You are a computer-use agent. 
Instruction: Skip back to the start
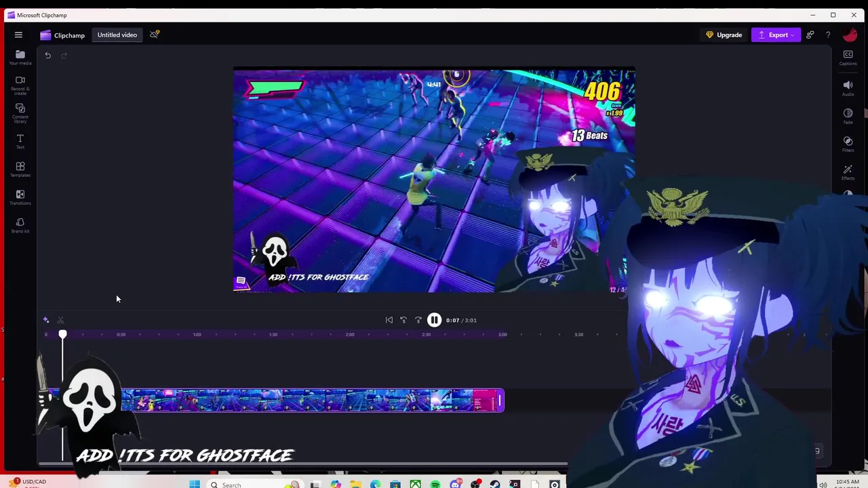pyautogui.click(x=389, y=320)
